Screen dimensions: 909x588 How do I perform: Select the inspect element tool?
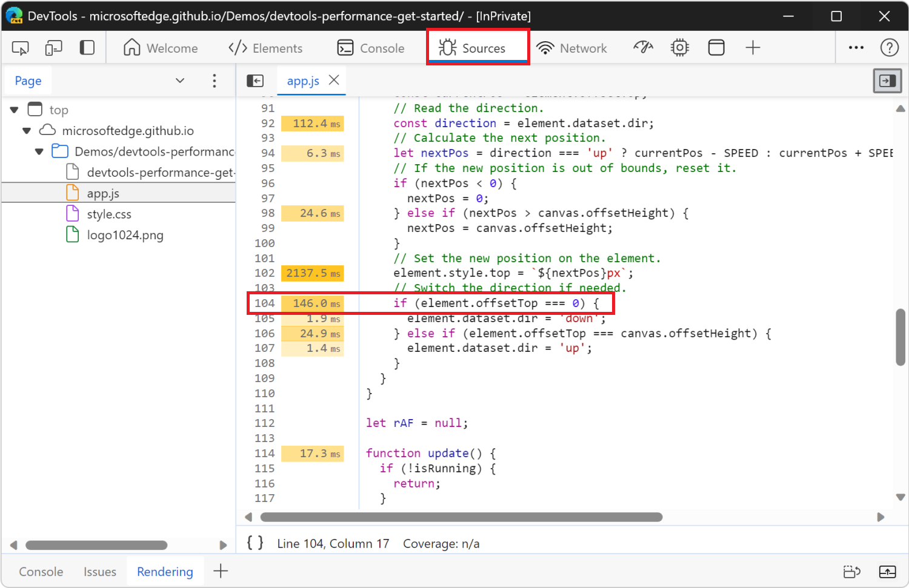point(19,47)
